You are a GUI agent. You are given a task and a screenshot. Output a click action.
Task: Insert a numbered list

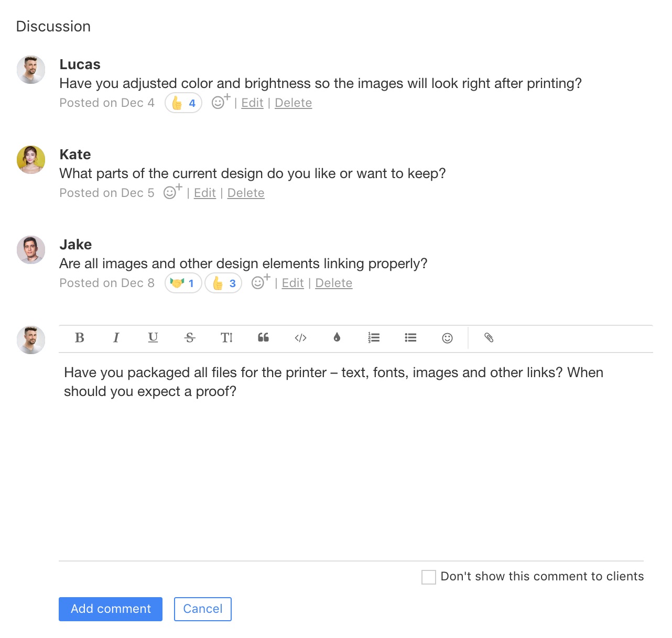tap(374, 338)
